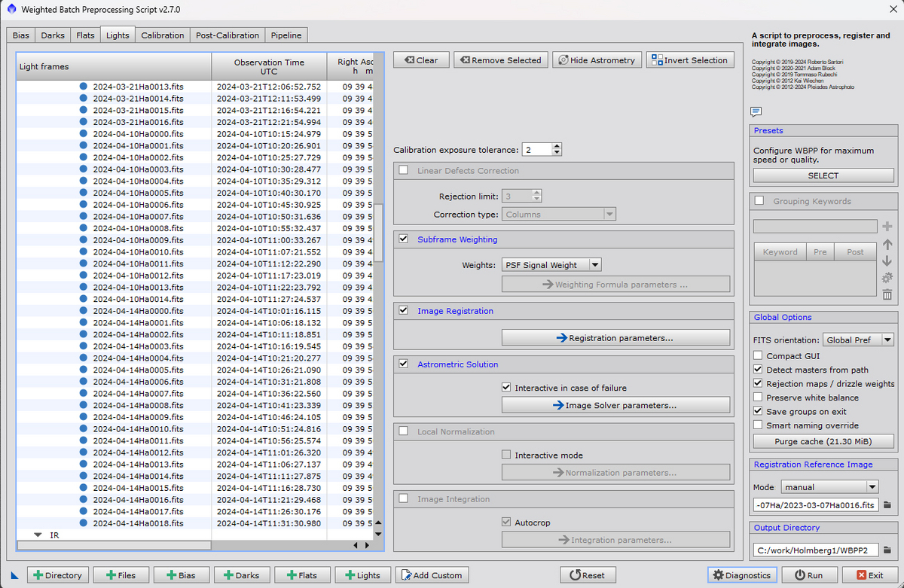Open Image Solver parameters

pos(615,405)
